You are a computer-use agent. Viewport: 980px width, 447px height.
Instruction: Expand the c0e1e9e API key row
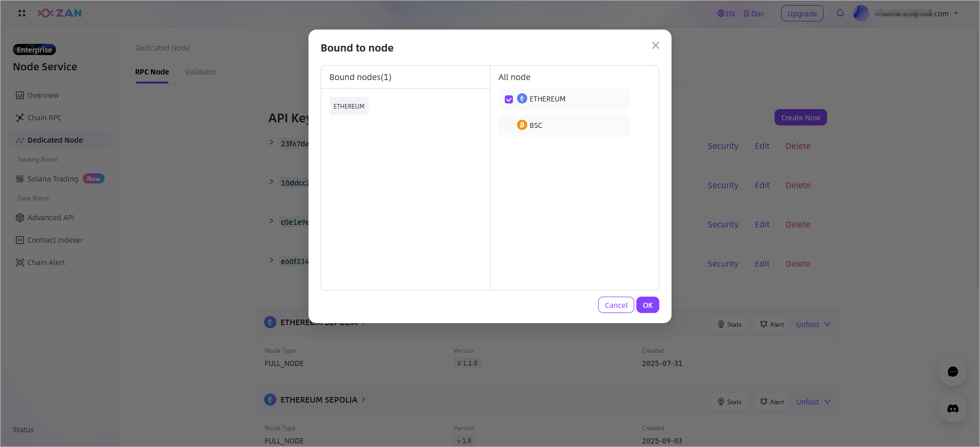click(271, 221)
